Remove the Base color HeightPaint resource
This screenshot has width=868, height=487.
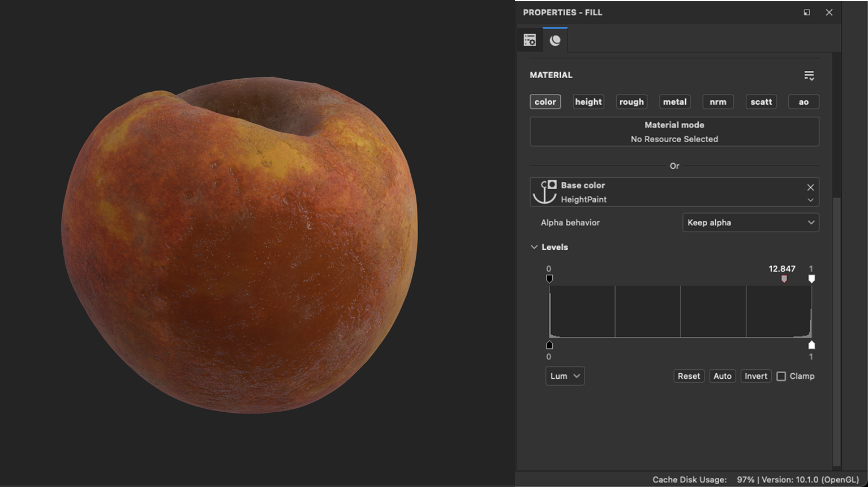coord(810,187)
